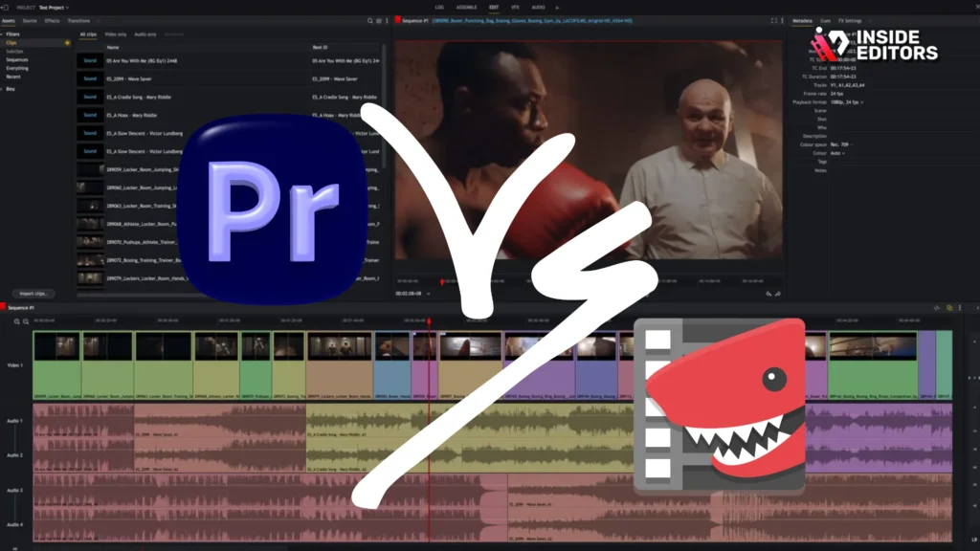The width and height of the screenshot is (980, 551).
Task: Switch to the LOG workspace tab
Action: (x=439, y=8)
